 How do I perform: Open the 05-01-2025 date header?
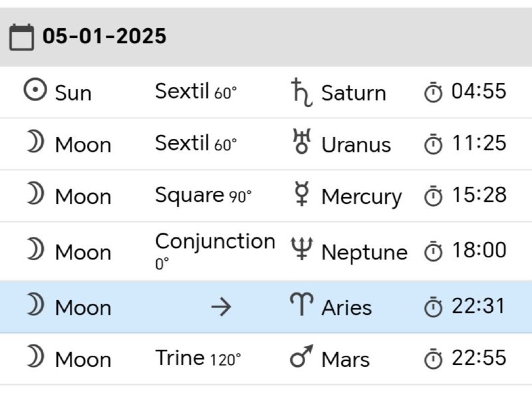(x=266, y=37)
